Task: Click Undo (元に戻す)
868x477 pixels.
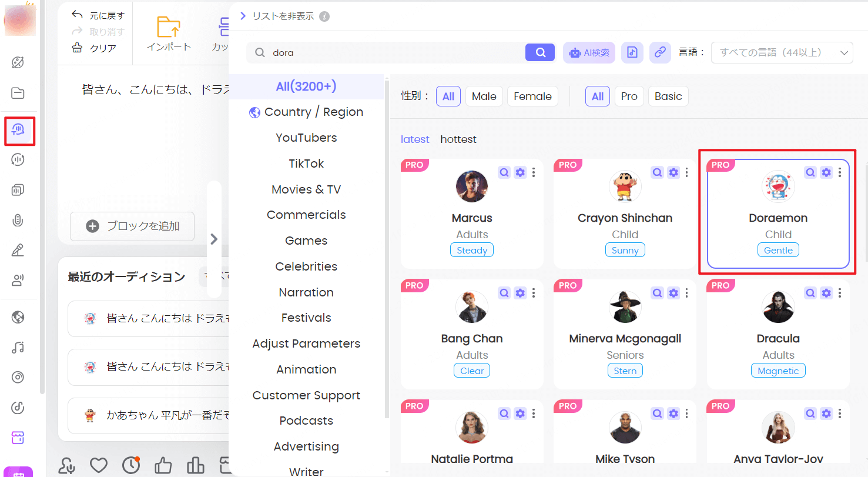Action: click(98, 16)
